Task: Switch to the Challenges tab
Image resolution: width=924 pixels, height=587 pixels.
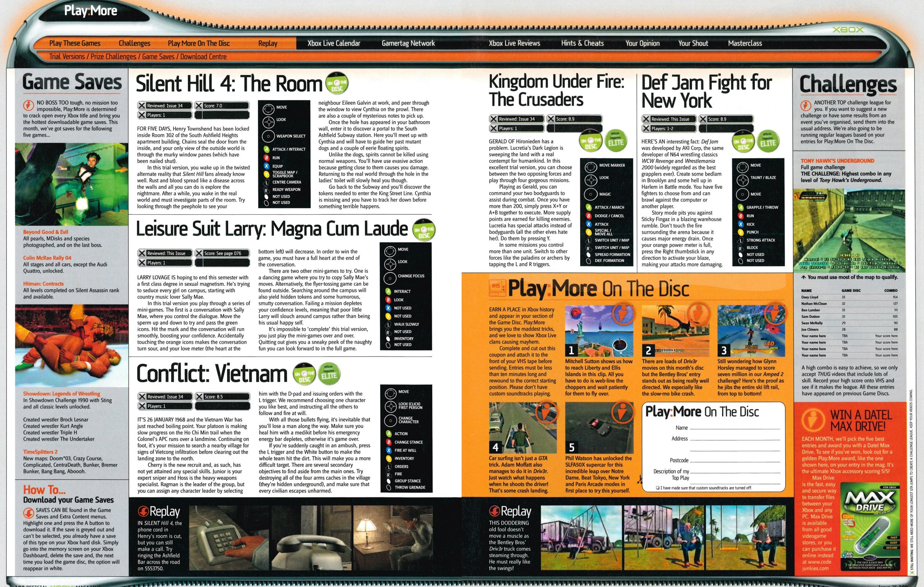Action: (x=134, y=43)
